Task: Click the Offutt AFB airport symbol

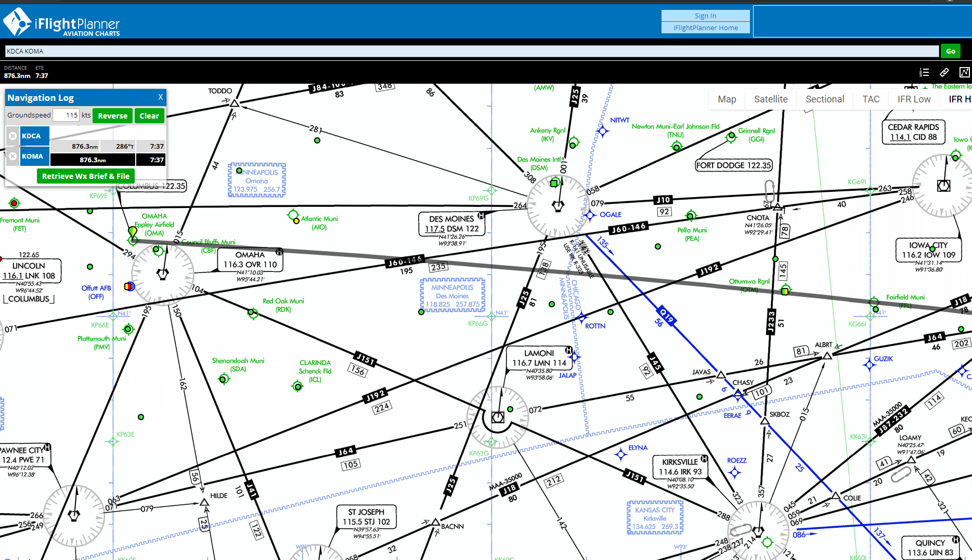Action: [129, 286]
